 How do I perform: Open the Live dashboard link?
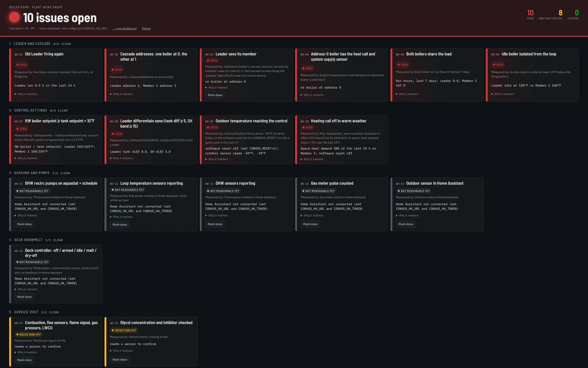point(125,28)
